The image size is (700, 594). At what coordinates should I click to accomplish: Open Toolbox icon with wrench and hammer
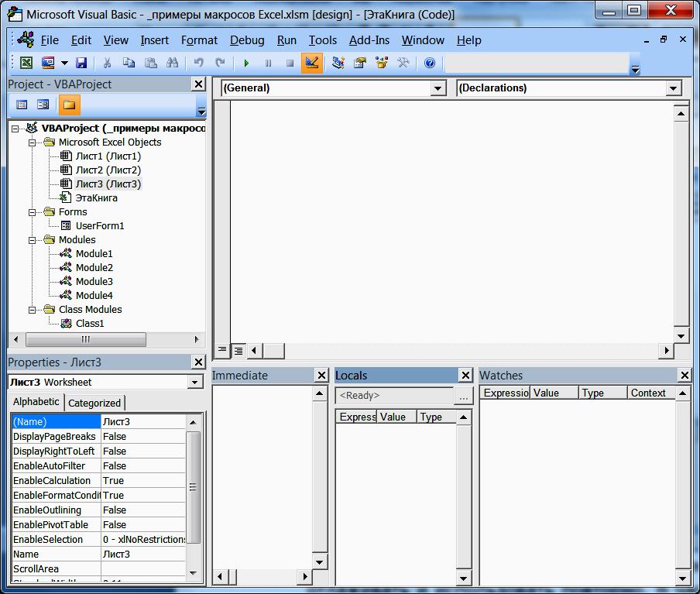tap(403, 63)
